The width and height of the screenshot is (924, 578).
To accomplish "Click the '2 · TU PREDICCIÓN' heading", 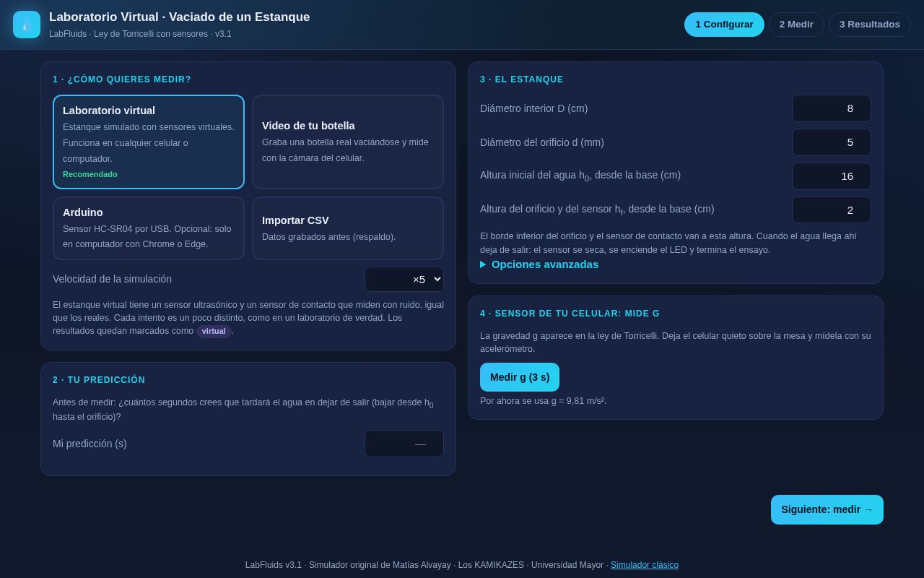I will coord(99,380).
